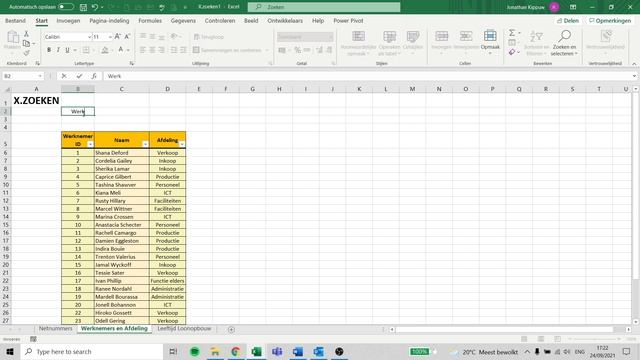Open the Undo history dropdown arrow

[102, 7]
